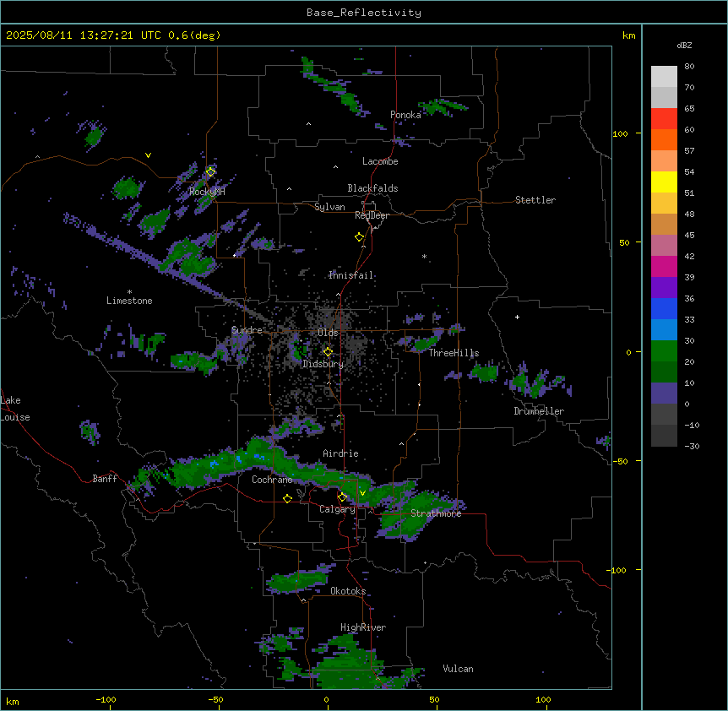The image size is (728, 711).
Task: Select the Cochrane label
Action: coord(272,480)
